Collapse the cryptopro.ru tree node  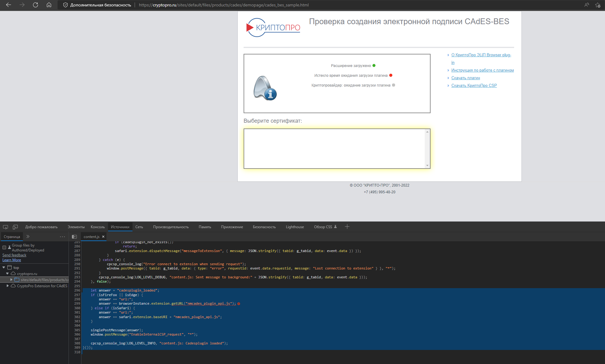pos(7,274)
